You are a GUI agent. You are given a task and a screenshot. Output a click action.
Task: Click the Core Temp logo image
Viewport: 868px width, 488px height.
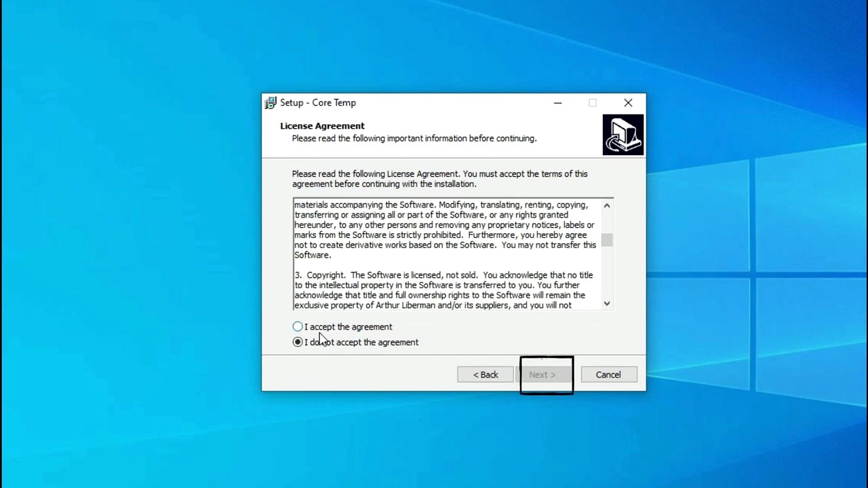pos(622,134)
